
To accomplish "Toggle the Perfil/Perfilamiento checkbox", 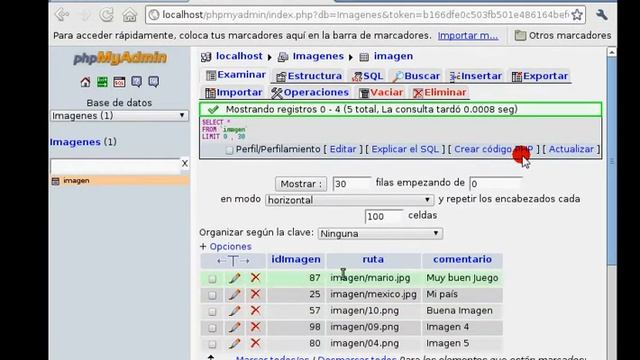I will (x=229, y=150).
